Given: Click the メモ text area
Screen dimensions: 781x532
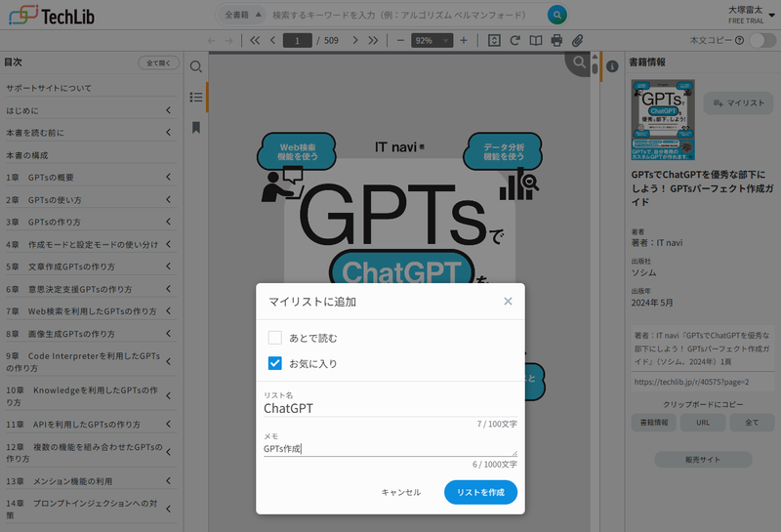Looking at the screenshot, I should (390, 449).
